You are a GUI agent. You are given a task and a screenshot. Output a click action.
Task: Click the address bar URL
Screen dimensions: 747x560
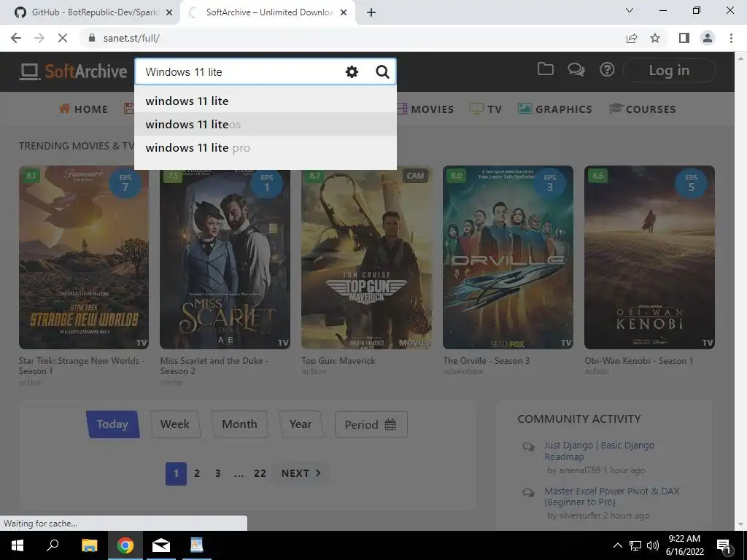coord(131,38)
